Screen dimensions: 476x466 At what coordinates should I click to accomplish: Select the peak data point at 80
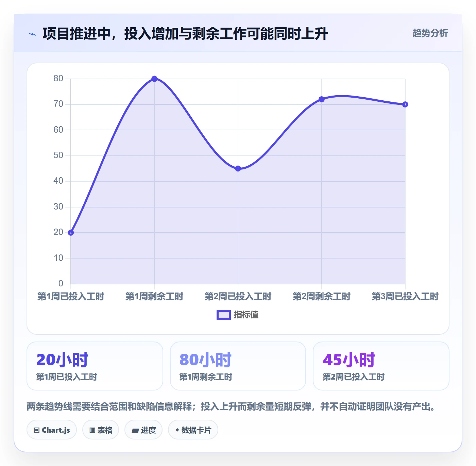[x=154, y=79]
